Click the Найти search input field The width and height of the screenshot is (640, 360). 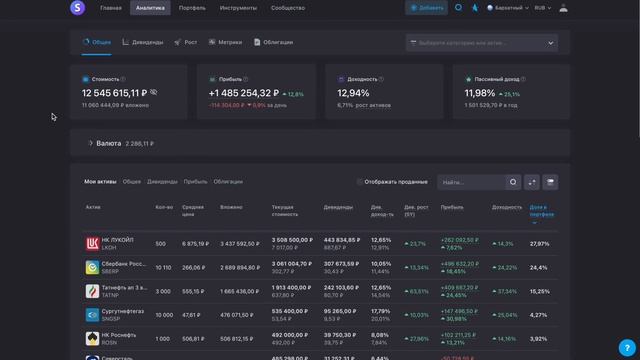pyautogui.click(x=471, y=182)
